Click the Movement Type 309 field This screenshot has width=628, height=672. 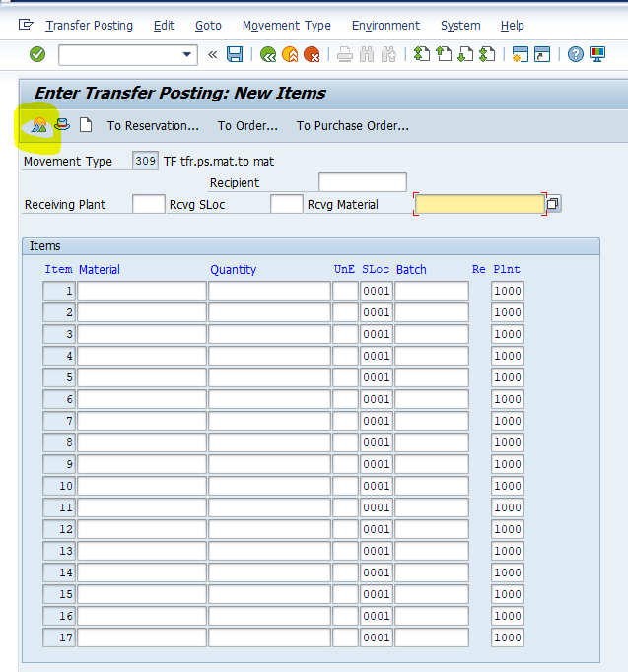coord(145,162)
